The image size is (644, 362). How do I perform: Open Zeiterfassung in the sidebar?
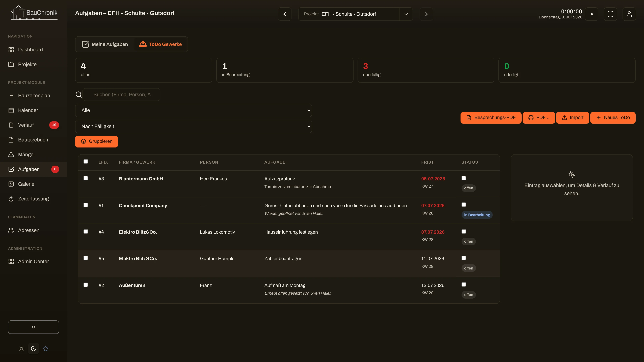coord(34,199)
